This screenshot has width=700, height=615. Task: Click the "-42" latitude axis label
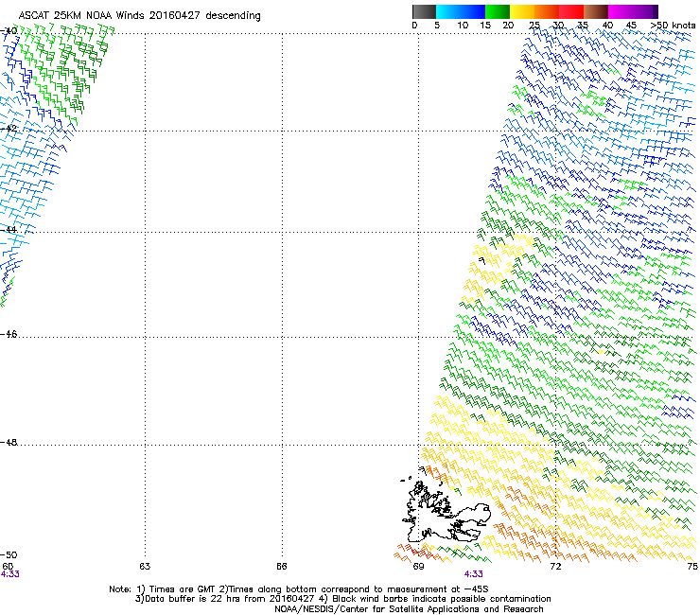click(9, 128)
